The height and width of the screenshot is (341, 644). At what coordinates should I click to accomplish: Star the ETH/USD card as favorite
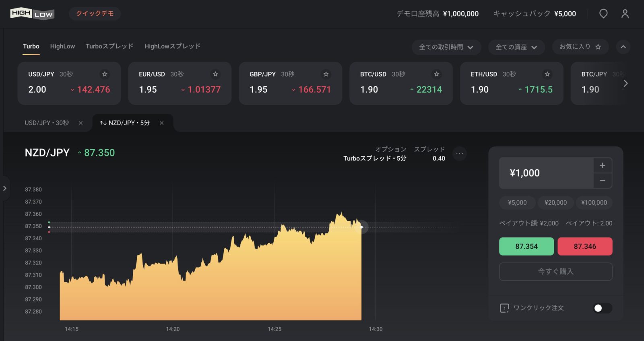click(x=547, y=74)
